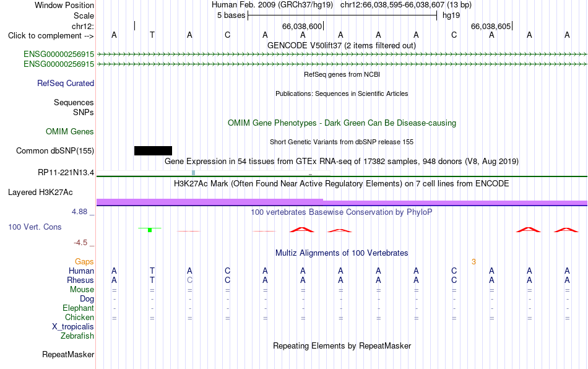
Task: Open the RefSeq Curated track label
Action: pos(65,83)
